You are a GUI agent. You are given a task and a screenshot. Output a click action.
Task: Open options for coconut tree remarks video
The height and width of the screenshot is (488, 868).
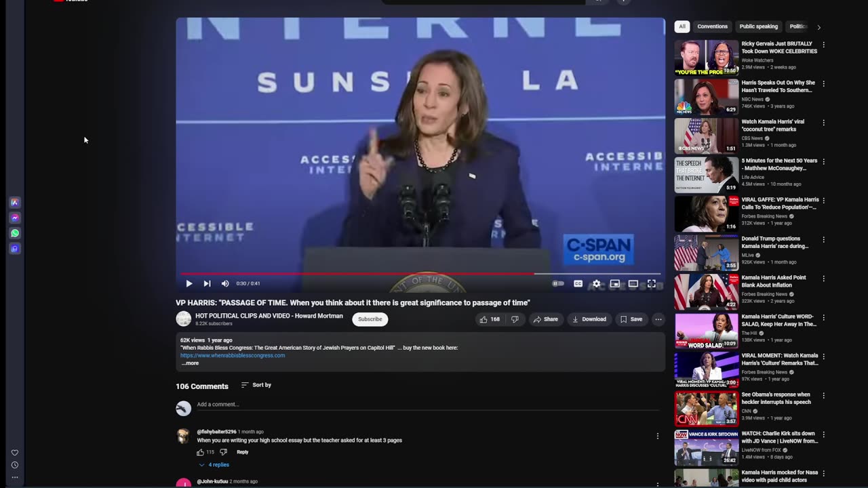pos(824,123)
